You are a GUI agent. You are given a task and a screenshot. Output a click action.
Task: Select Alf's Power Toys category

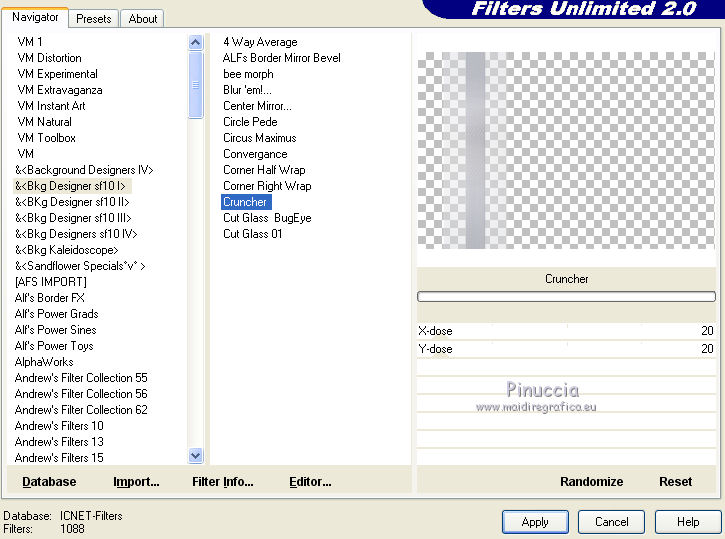[54, 346]
